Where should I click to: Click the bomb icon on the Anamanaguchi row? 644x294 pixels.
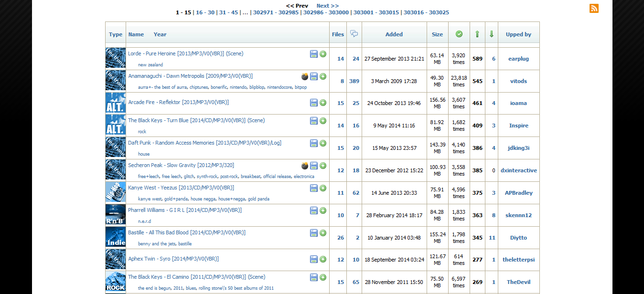pyautogui.click(x=305, y=76)
